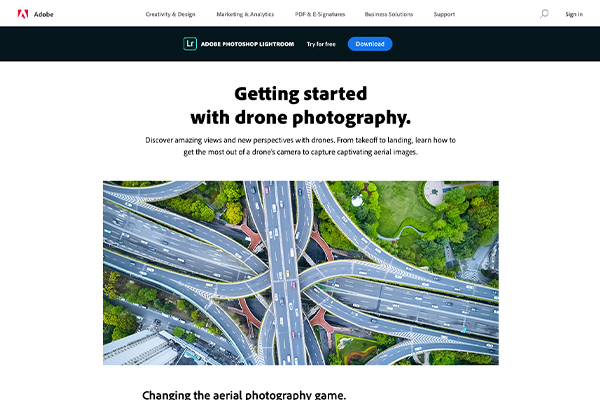Image resolution: width=600 pixels, height=400 pixels.
Task: Click the 'Discover amazing views' intro paragraph
Action: coord(300,146)
